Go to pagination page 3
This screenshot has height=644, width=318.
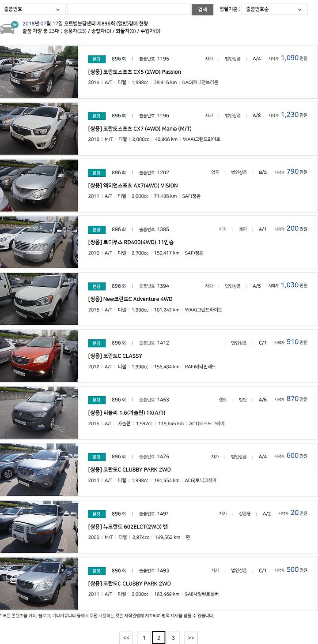(x=173, y=638)
